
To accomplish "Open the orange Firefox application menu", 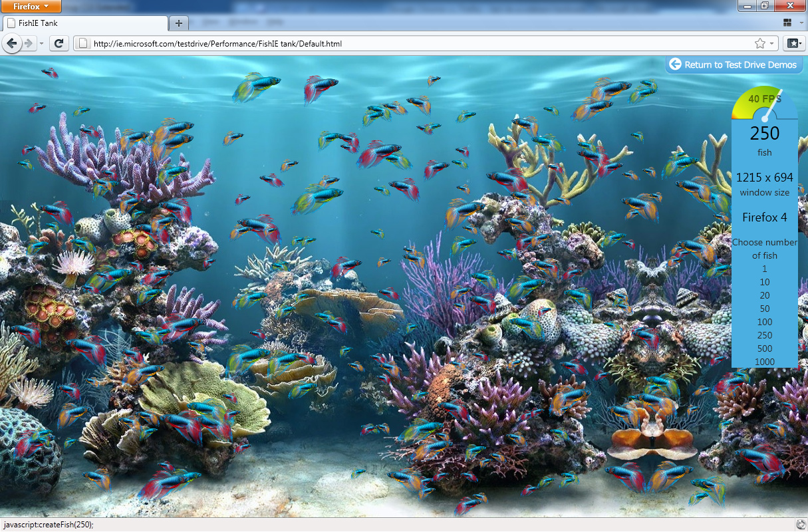I will coord(31,7).
